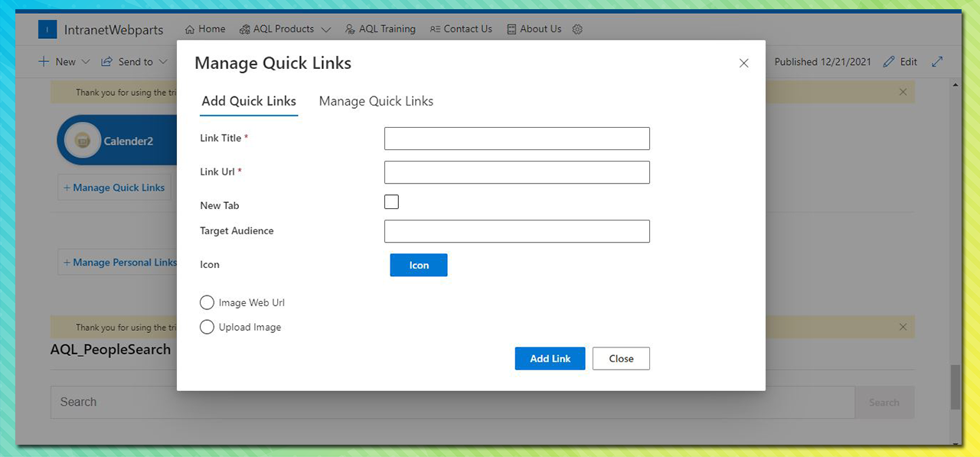Close the Manage Quick Links dialog

click(743, 64)
